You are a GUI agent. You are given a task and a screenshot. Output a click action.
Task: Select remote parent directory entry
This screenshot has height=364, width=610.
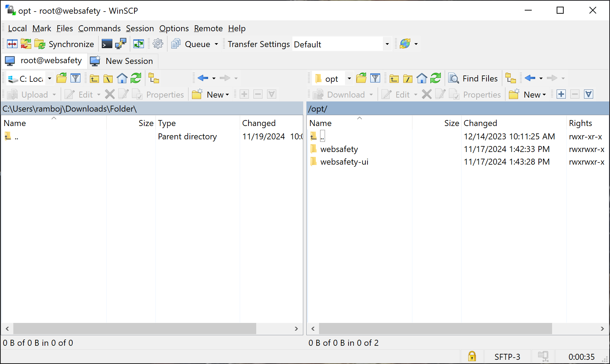(x=322, y=136)
